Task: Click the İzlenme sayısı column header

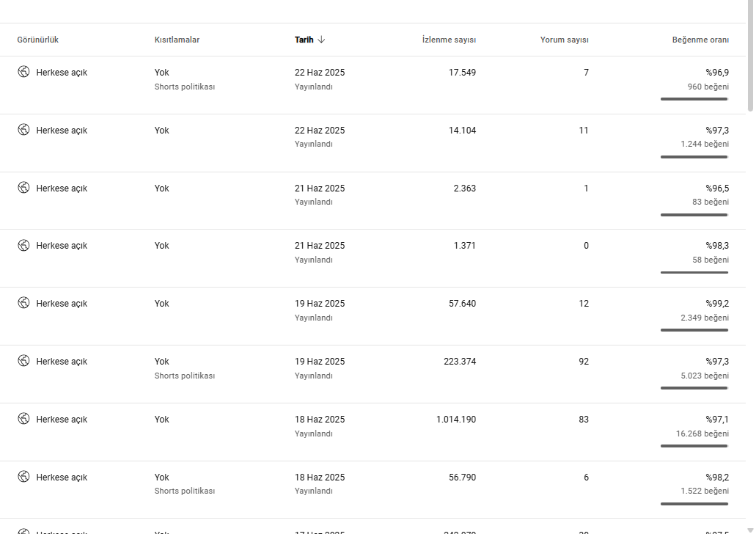Action: (x=449, y=40)
